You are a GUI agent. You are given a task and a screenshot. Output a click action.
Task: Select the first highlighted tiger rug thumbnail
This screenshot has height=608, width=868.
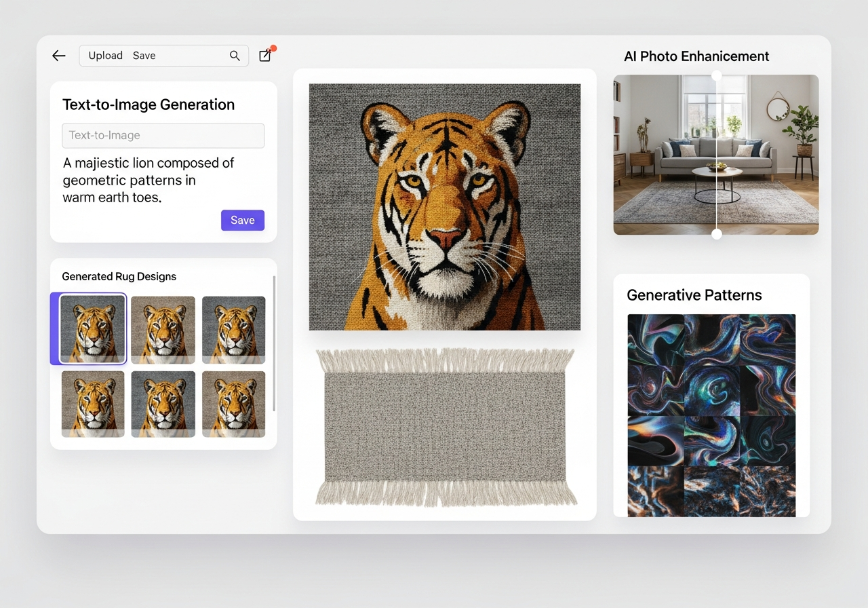tap(92, 329)
